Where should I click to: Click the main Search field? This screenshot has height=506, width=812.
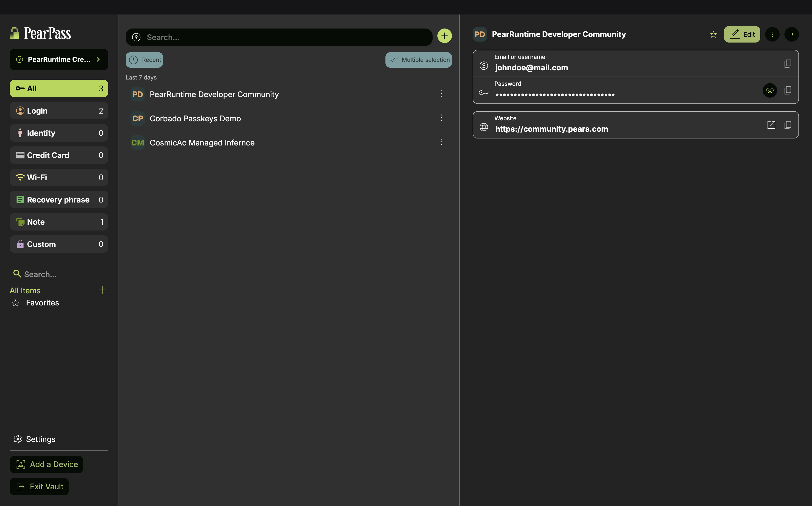coord(284,37)
